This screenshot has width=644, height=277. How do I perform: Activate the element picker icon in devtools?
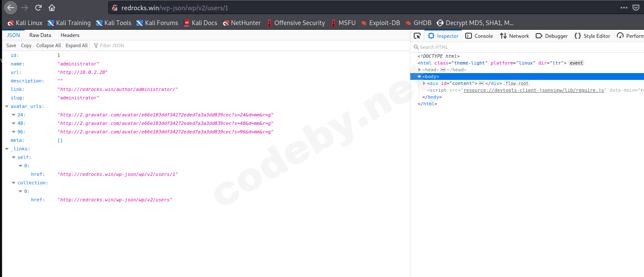(417, 36)
